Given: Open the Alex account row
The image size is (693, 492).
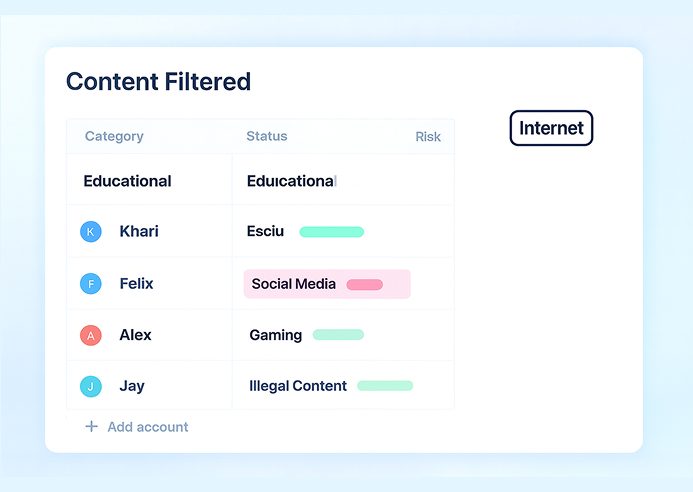Looking at the screenshot, I should 135,336.
